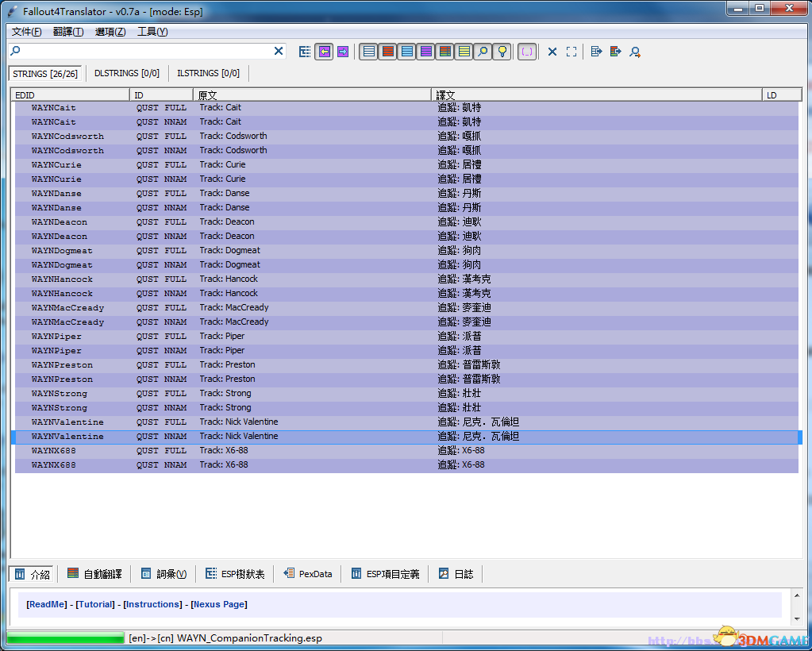Screen dimensions: 812x651
Task: Select WAYNCodsworth QUST NNAM row
Action: pos(406,151)
